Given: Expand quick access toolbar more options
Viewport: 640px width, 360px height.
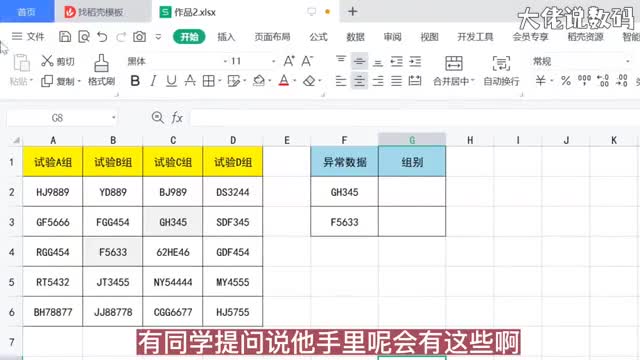Looking at the screenshot, I should 158,37.
